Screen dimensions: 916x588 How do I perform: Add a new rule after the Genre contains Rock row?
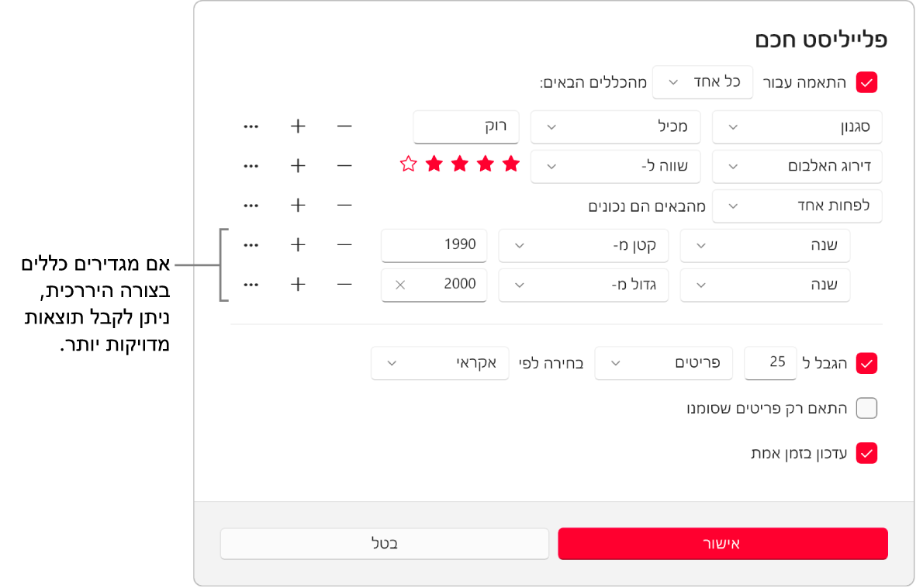pos(297,126)
